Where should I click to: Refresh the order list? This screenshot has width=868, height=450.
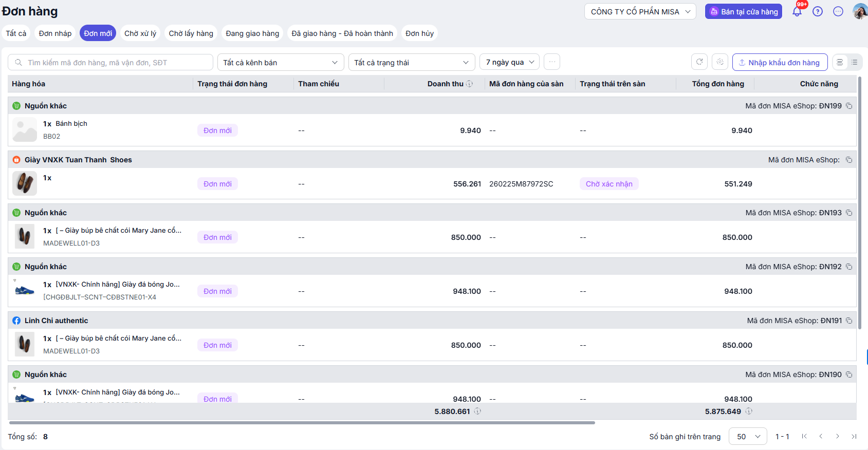(x=699, y=62)
